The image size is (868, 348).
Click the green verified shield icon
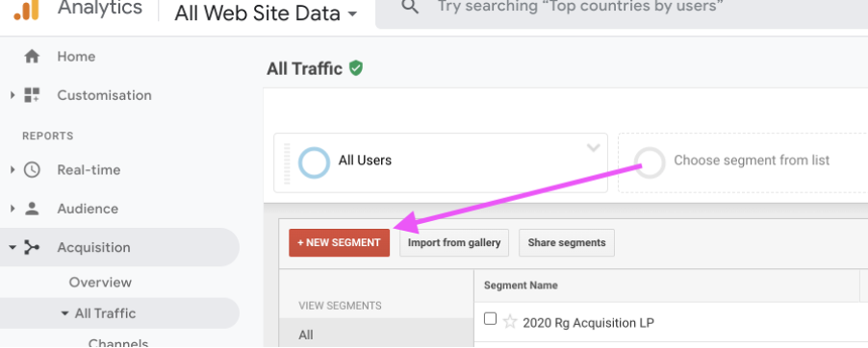pos(356,68)
